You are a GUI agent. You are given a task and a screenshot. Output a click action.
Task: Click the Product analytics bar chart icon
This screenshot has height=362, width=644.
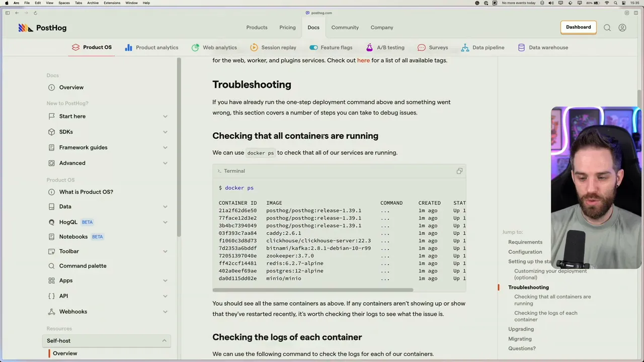pos(128,47)
